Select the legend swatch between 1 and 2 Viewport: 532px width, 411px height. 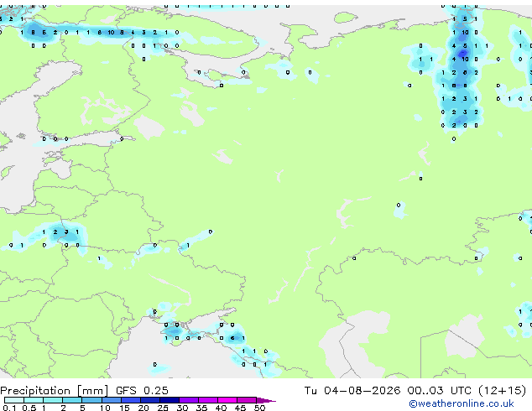coord(53,400)
